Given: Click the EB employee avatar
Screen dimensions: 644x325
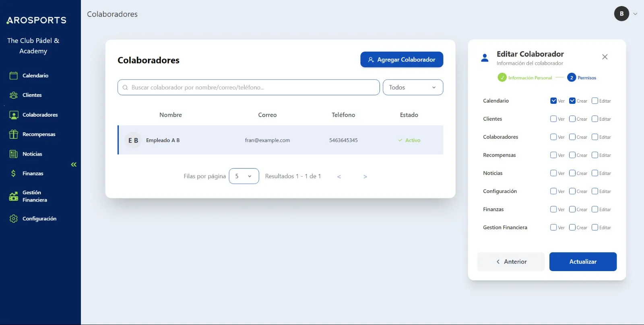Looking at the screenshot, I should tap(133, 140).
